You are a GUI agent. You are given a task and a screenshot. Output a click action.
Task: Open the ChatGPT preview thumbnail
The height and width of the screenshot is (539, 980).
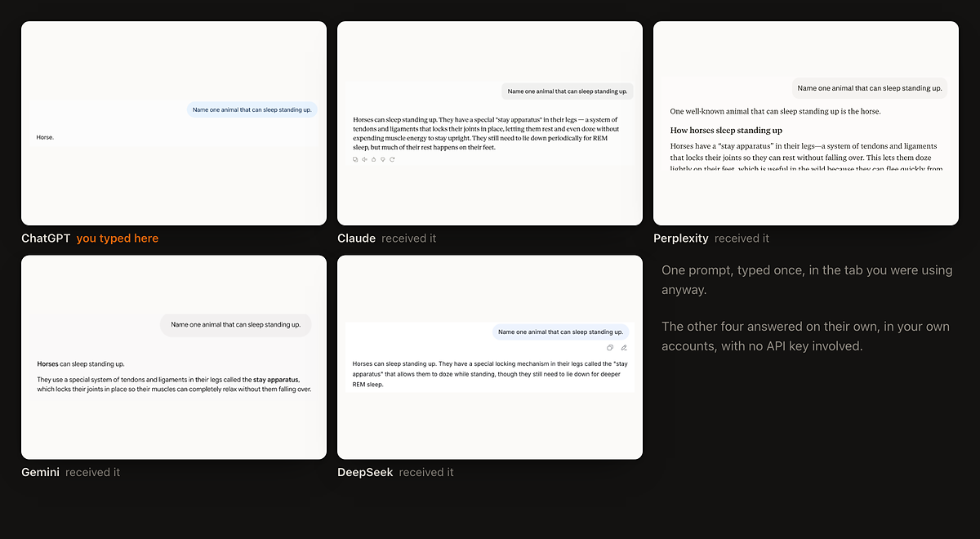click(174, 123)
